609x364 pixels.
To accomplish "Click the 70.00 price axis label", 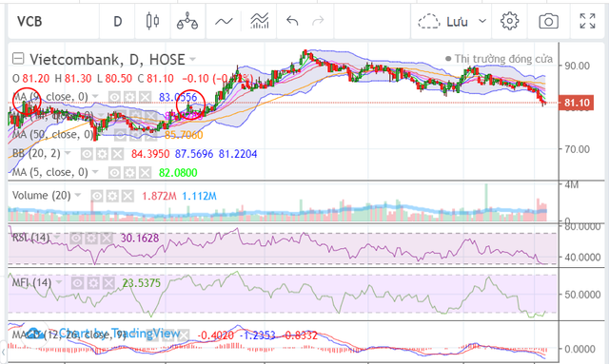I will pyautogui.click(x=578, y=149).
